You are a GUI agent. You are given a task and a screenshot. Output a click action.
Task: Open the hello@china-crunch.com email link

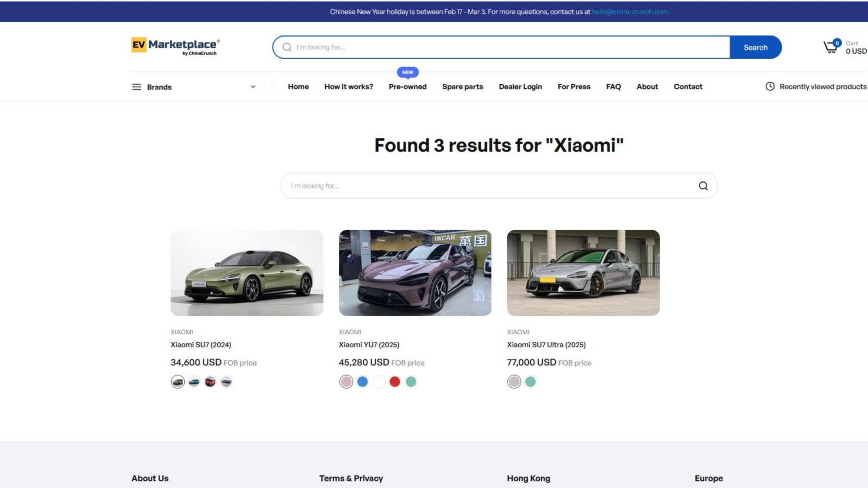(630, 12)
